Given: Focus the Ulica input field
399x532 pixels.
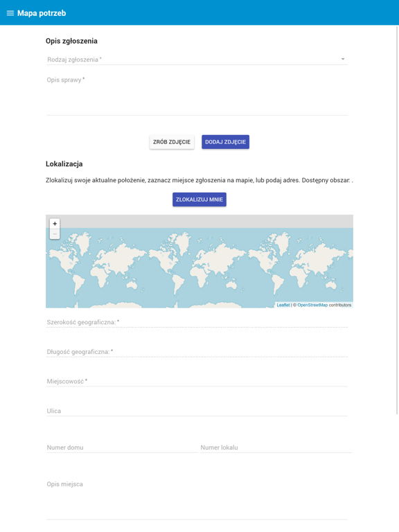Looking at the screenshot, I should click(x=197, y=411).
